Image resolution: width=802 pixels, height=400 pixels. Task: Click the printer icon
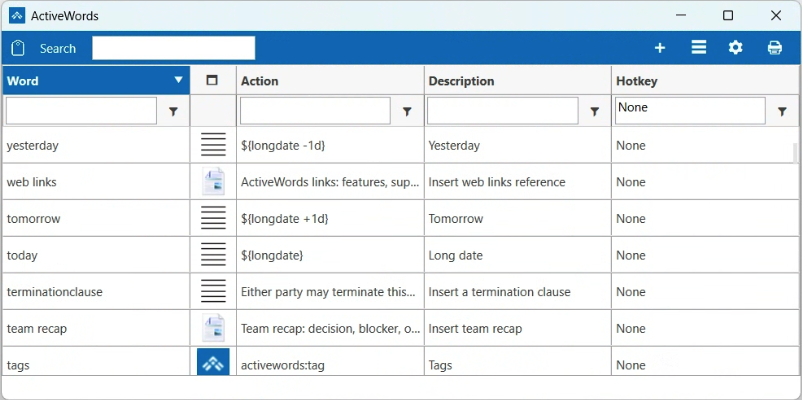click(x=775, y=48)
